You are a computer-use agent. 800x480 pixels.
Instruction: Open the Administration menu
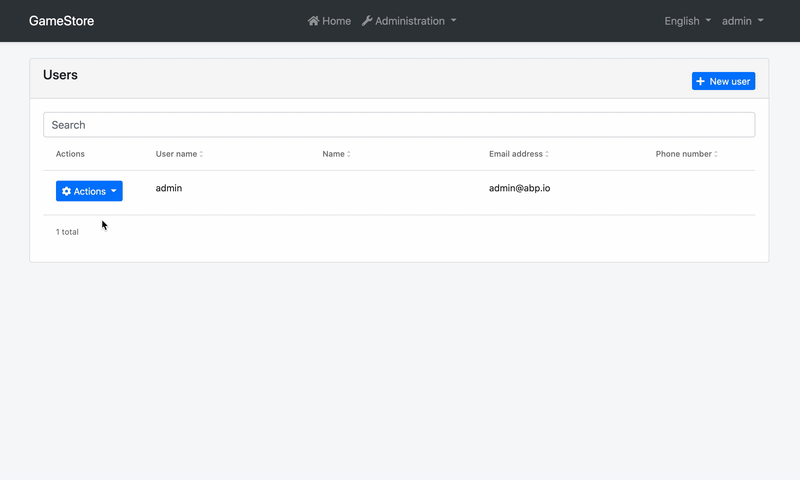pyautogui.click(x=409, y=21)
